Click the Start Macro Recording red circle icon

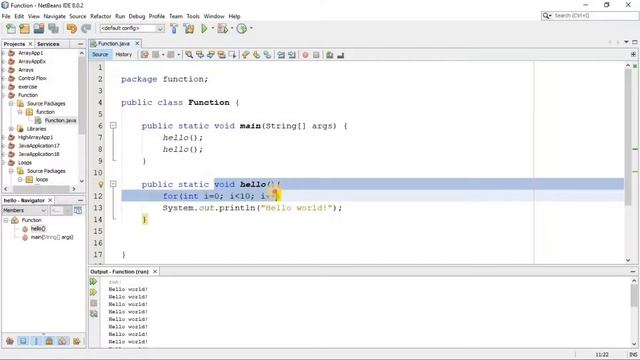click(305, 55)
